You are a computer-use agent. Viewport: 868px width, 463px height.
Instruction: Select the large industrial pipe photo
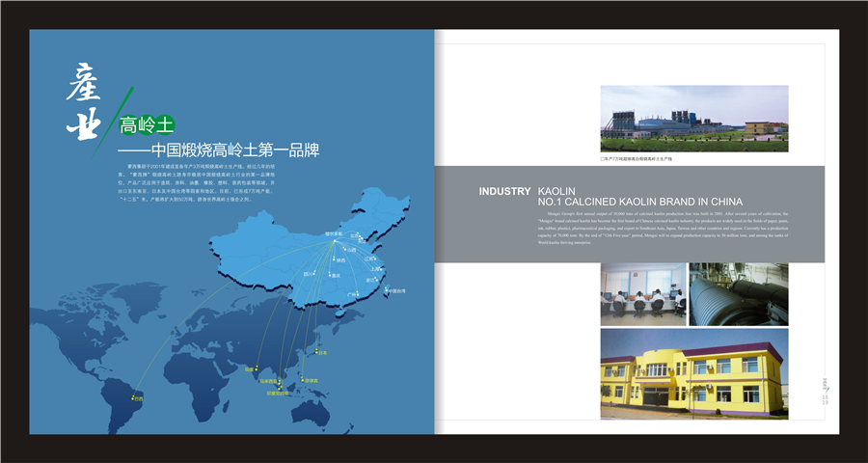[738, 294]
